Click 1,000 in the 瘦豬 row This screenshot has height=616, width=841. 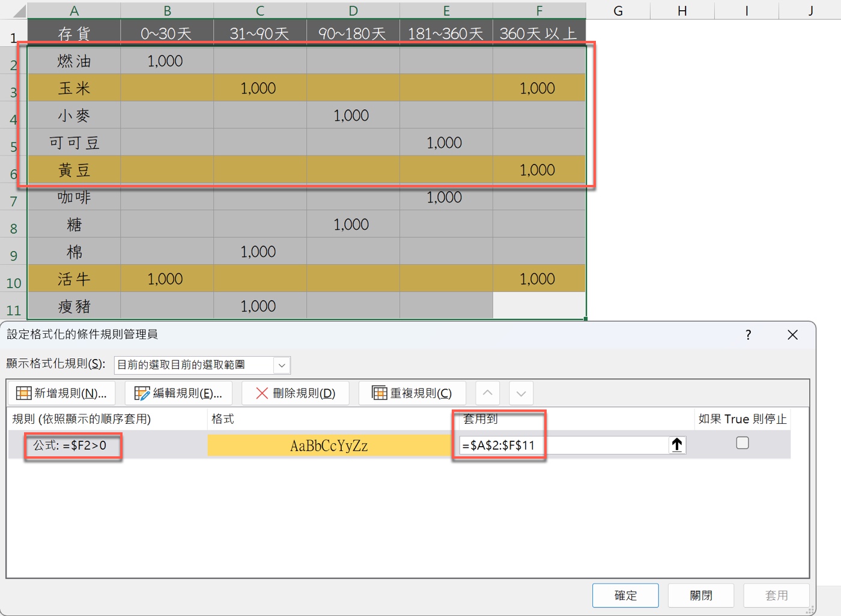(258, 306)
